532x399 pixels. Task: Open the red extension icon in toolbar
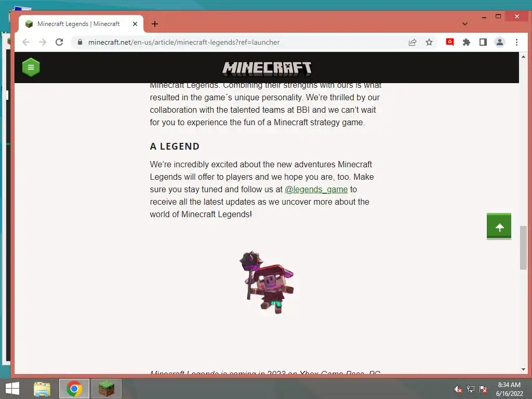(450, 42)
